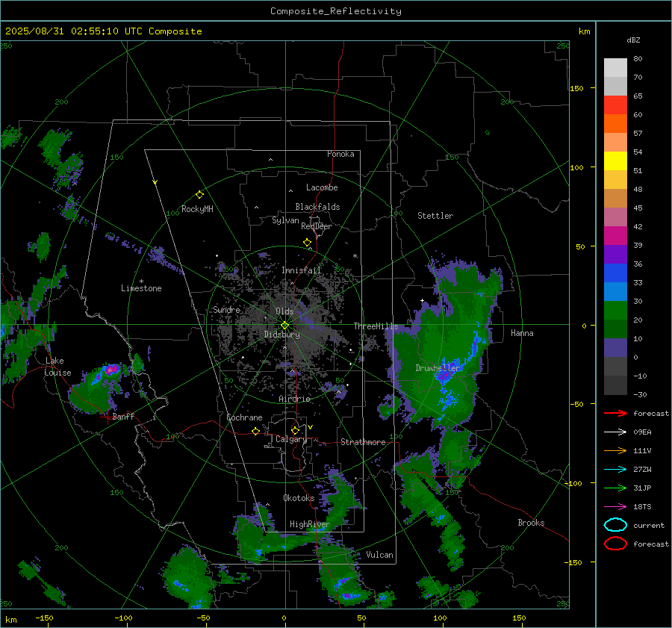Click the bright red swatch between 65 and 60
The image size is (672, 628).
tap(615, 105)
